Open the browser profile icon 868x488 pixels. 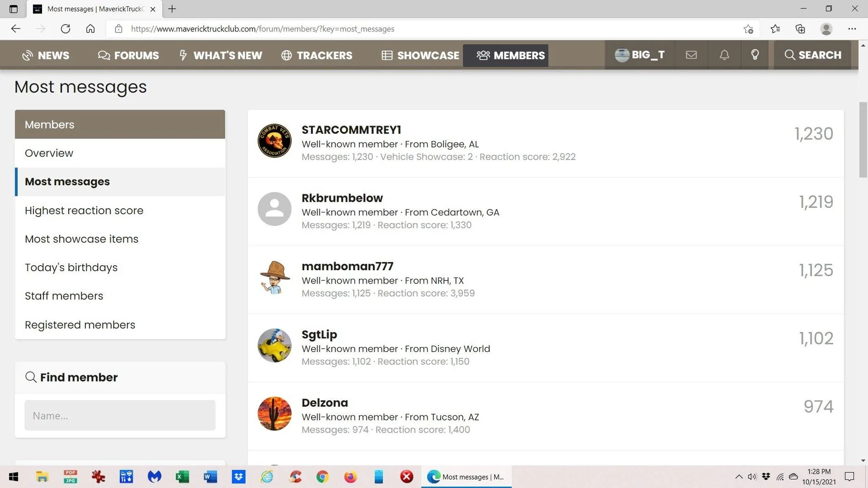coord(826,29)
